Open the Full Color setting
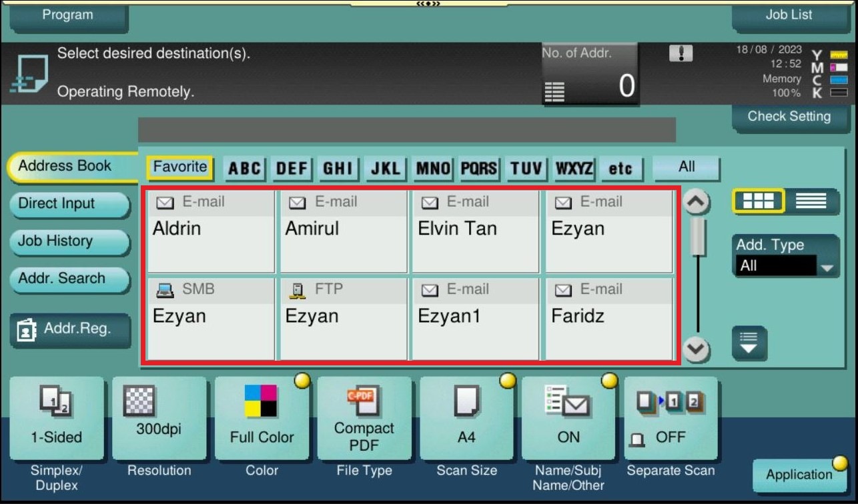Viewport: 858px width, 504px height. pos(262,417)
